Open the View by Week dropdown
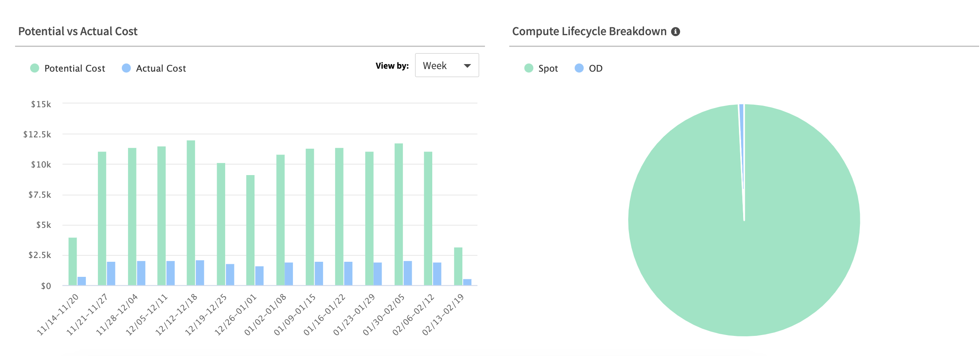This screenshot has width=980, height=356. 446,65
